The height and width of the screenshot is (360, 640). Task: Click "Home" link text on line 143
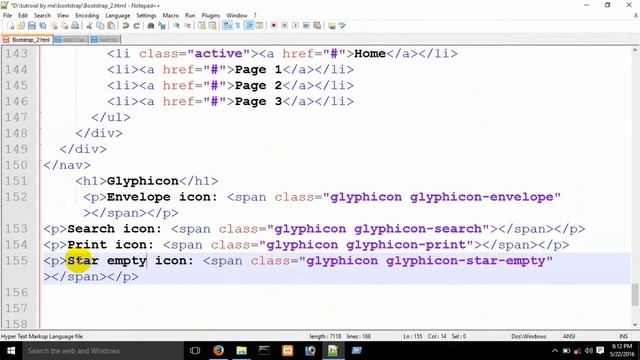370,53
